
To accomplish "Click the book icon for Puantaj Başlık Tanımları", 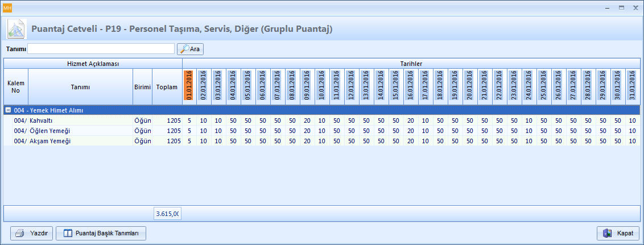I will point(67,233).
